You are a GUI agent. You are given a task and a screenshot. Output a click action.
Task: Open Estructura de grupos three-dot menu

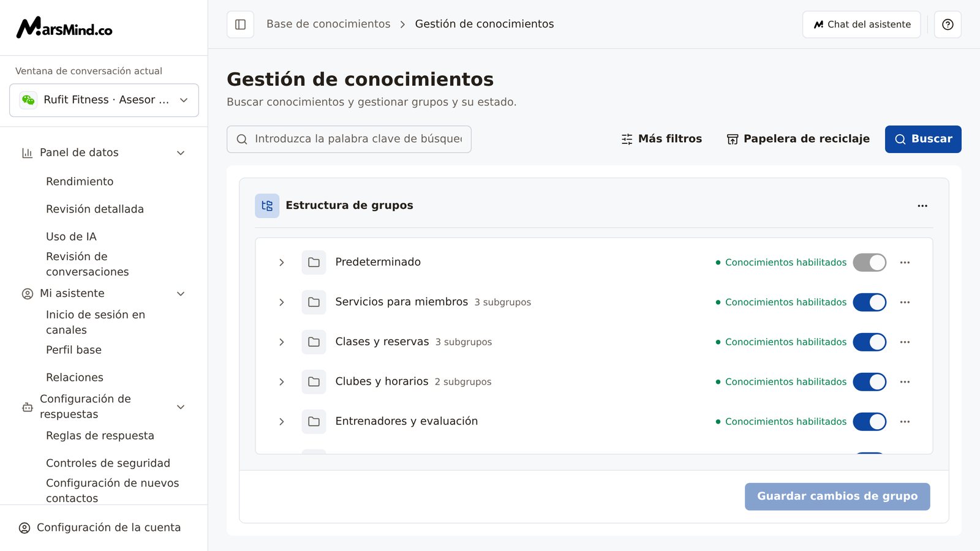[x=922, y=206]
